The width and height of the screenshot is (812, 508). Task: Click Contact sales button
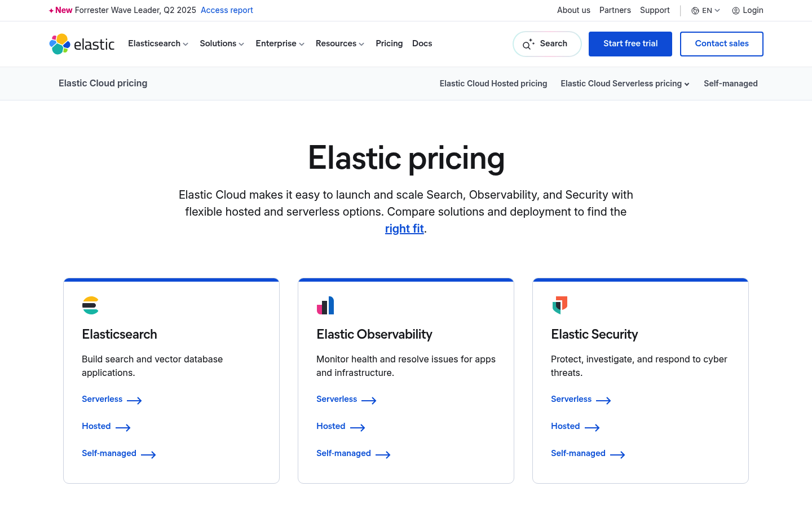pyautogui.click(x=722, y=44)
